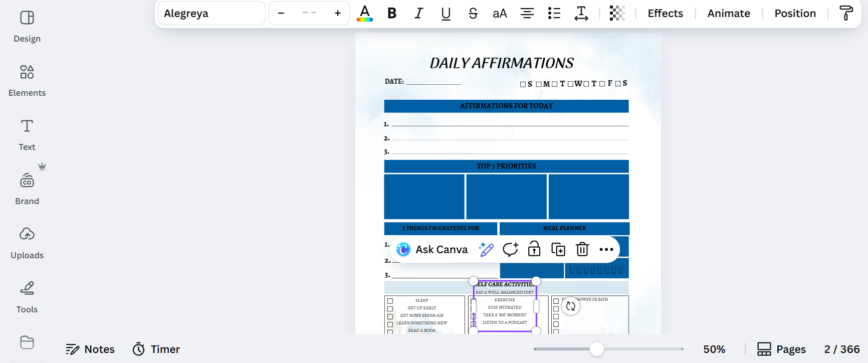Image resolution: width=868 pixels, height=363 pixels.
Task: Open the Alegreya font selector
Action: 211,14
